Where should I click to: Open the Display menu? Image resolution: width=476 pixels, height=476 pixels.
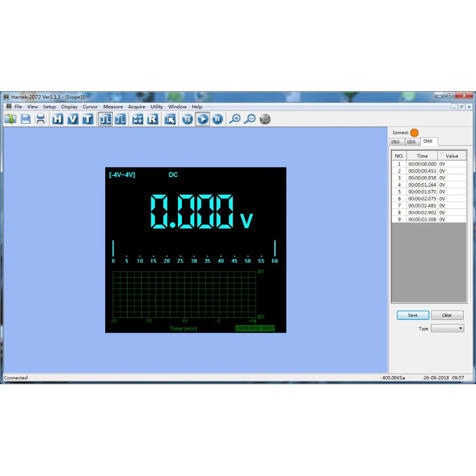[x=69, y=107]
